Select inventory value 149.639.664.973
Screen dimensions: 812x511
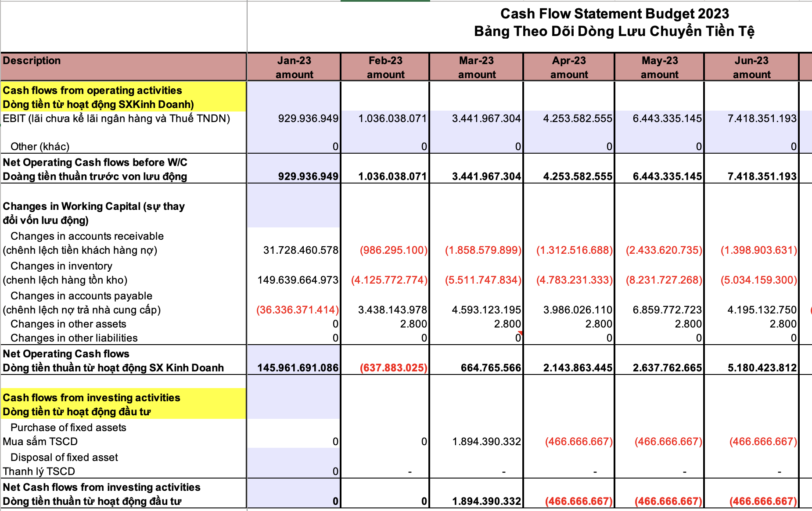[298, 280]
